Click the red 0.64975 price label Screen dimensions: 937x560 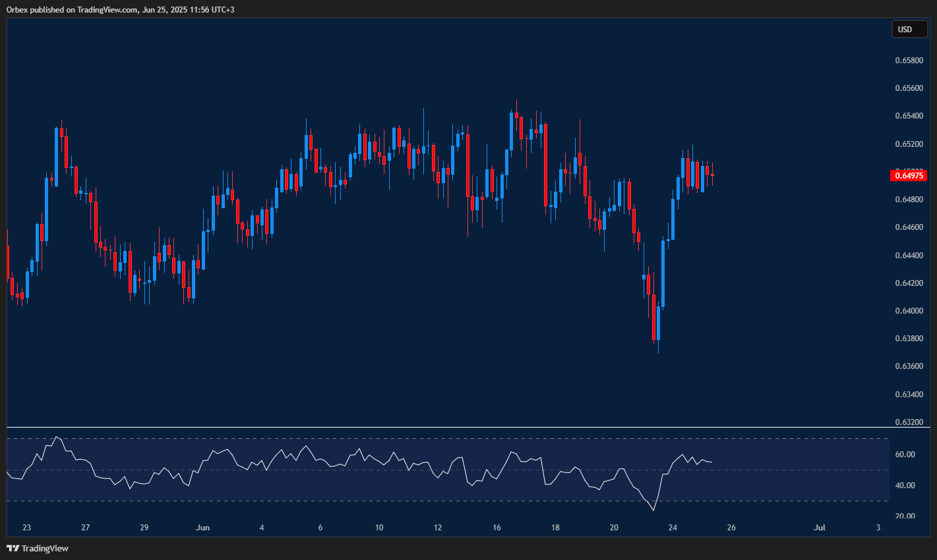(910, 175)
